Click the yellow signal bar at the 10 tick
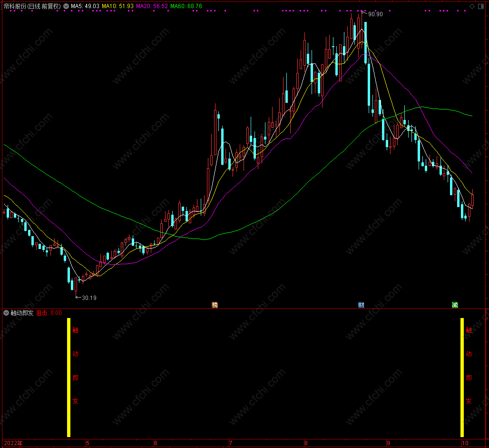Viewport: 489px width, 448px height. pos(462,378)
